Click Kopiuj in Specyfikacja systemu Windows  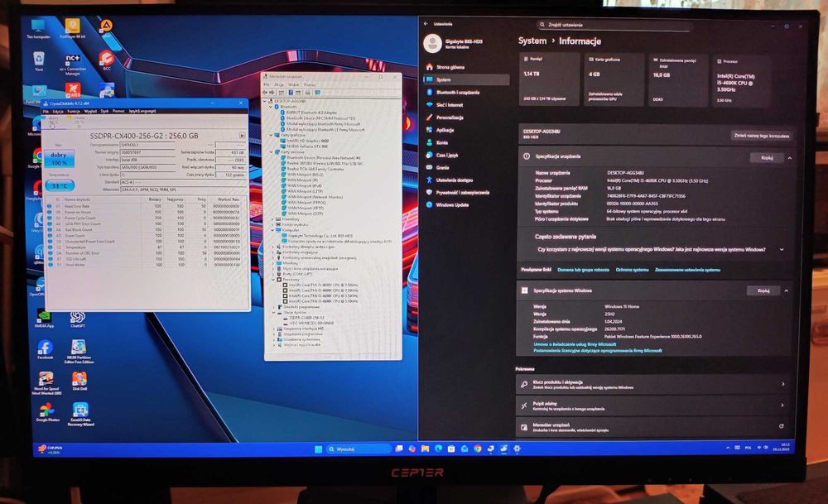tap(763, 290)
